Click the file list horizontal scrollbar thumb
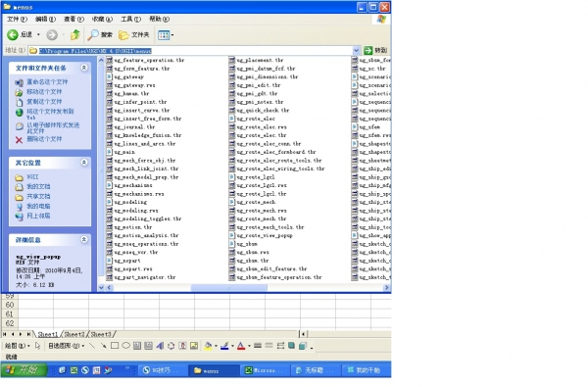Image resolution: width=588 pixels, height=387 pixels. pyautogui.click(x=229, y=287)
